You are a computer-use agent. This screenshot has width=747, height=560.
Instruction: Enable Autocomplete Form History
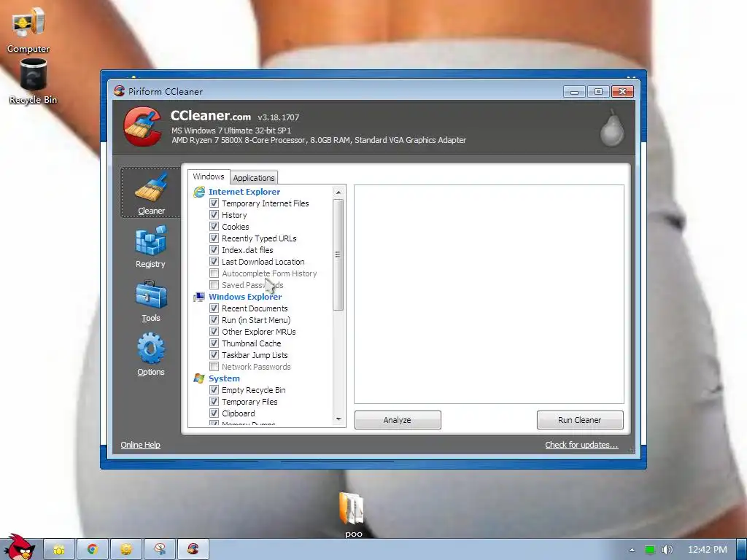click(x=214, y=273)
